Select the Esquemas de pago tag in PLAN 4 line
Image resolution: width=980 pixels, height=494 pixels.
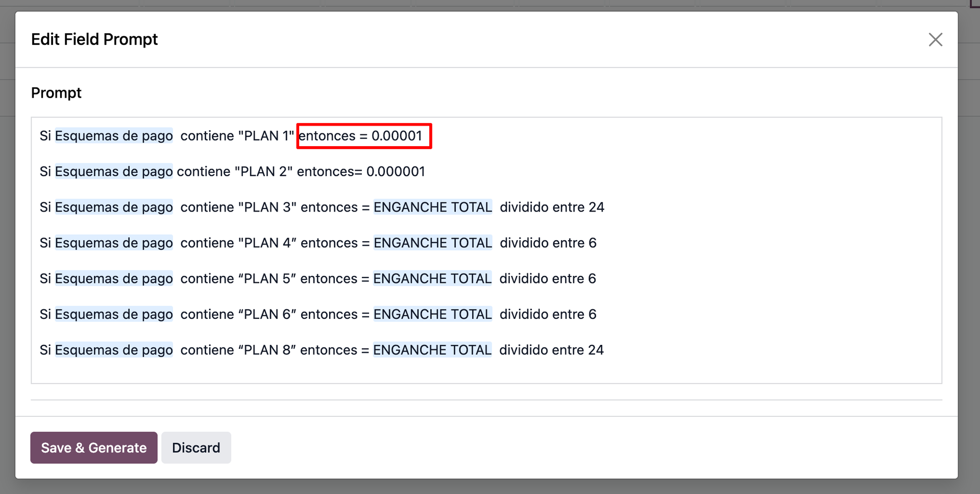click(114, 243)
